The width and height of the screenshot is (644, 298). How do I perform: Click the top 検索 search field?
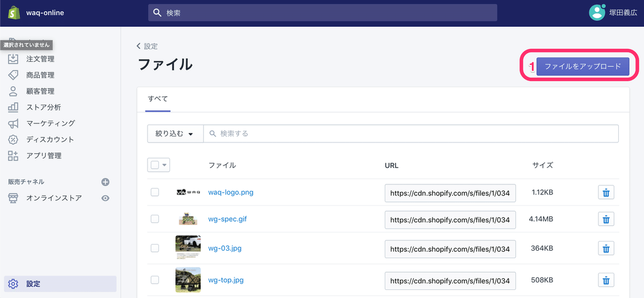pos(323,13)
